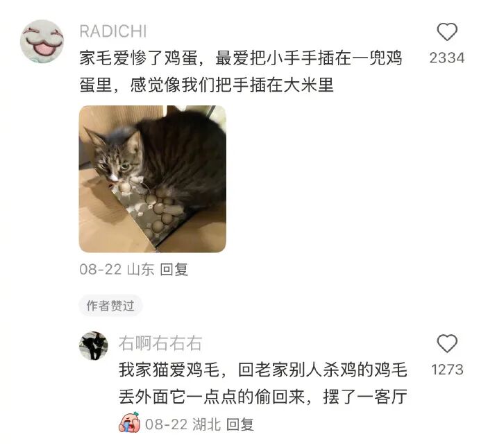Click the second line mentioning 大米里
The height and width of the screenshot is (448, 479).
pos(206,85)
